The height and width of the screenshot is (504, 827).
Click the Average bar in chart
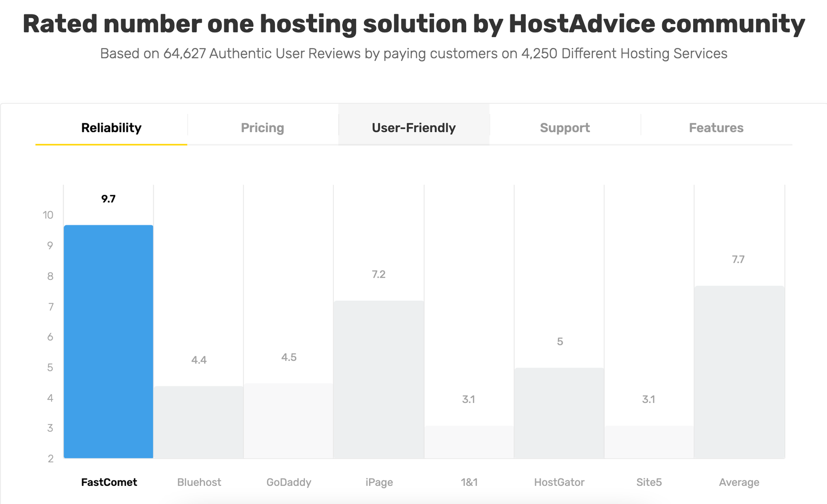point(739,372)
